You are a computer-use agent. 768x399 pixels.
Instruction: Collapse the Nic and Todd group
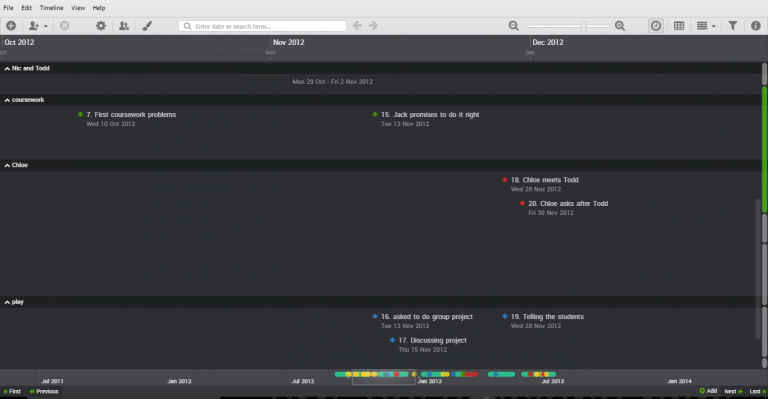[x=7, y=69]
